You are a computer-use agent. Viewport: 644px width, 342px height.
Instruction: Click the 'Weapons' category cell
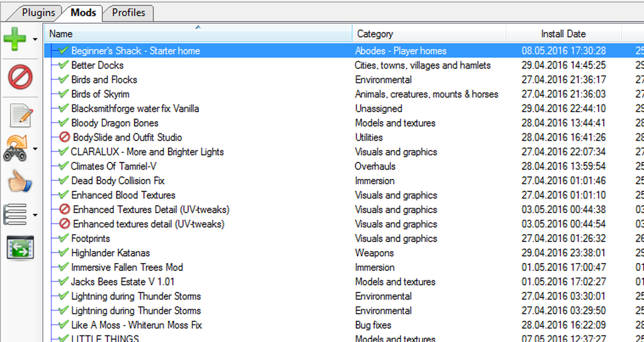point(374,253)
